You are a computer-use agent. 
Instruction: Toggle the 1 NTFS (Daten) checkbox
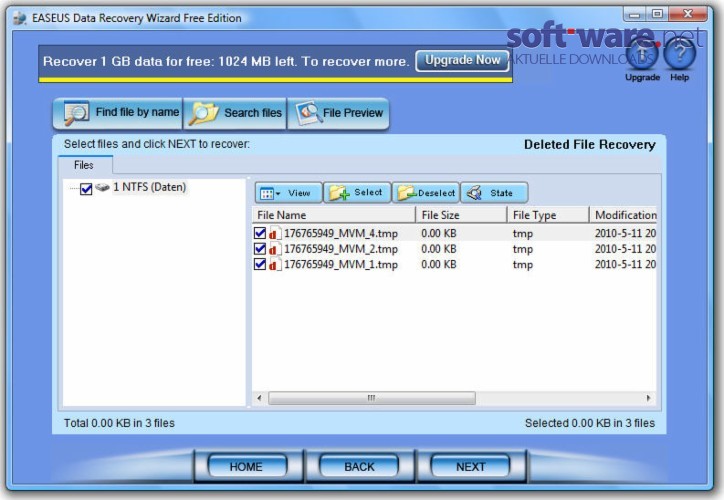(86, 188)
